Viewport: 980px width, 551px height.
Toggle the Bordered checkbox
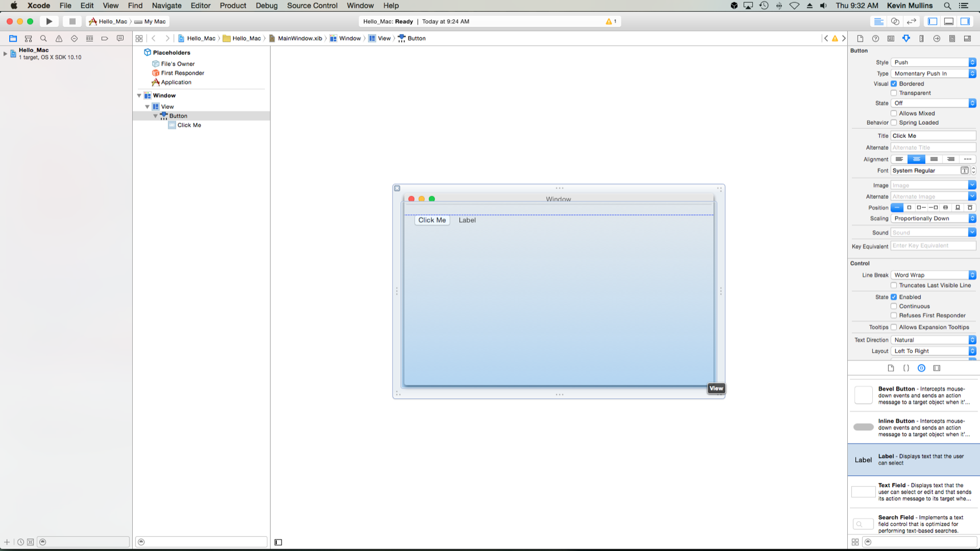[x=894, y=84]
